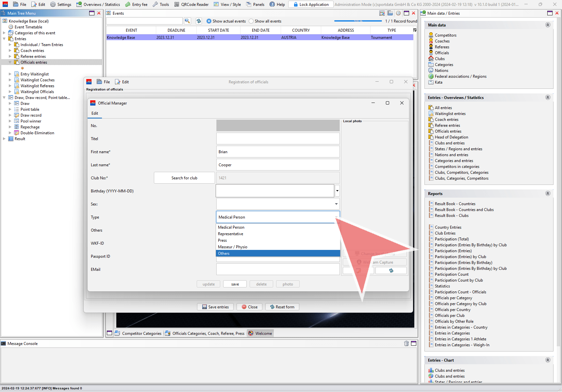Select Show all events radio button

(x=251, y=21)
